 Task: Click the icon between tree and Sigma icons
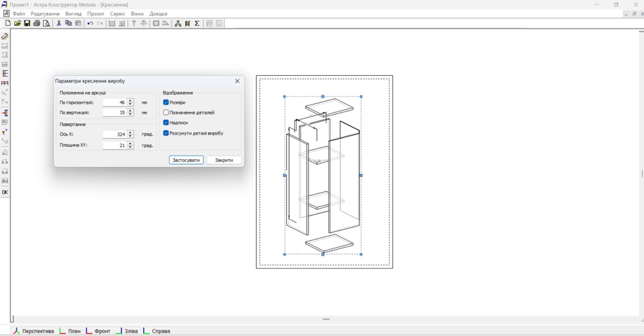coord(187,24)
